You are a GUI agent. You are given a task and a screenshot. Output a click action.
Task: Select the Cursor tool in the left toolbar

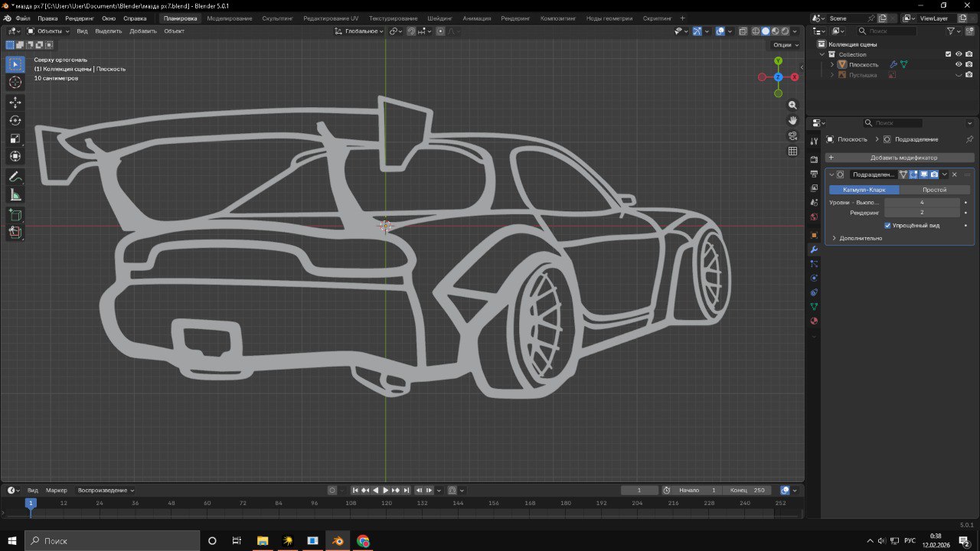tap(15, 83)
